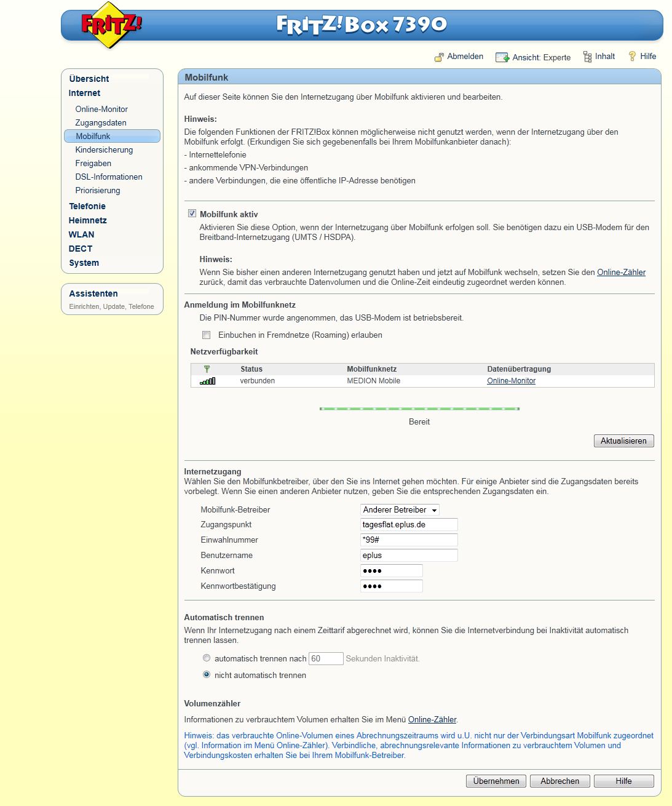Open Hilfe link in top bar
672x806 pixels.
[x=648, y=56]
